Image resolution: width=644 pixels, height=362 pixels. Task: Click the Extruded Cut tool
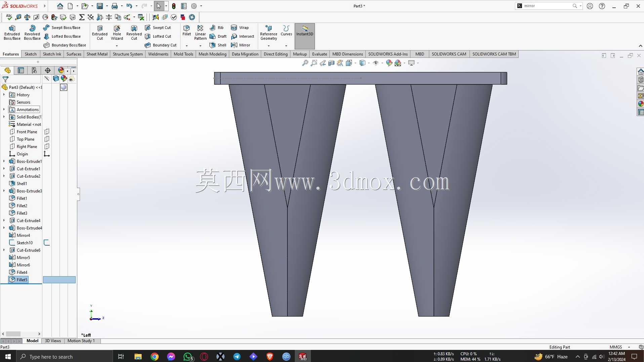coord(100,33)
